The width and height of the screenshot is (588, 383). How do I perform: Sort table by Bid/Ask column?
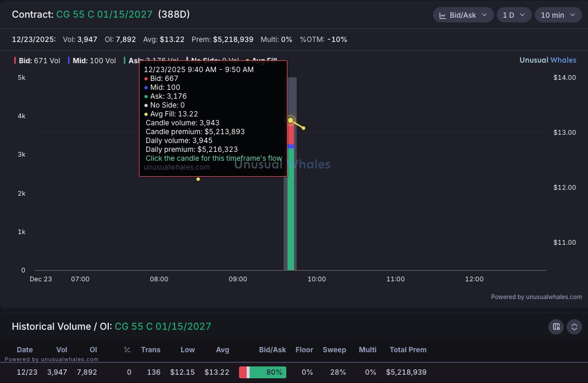(x=272, y=350)
